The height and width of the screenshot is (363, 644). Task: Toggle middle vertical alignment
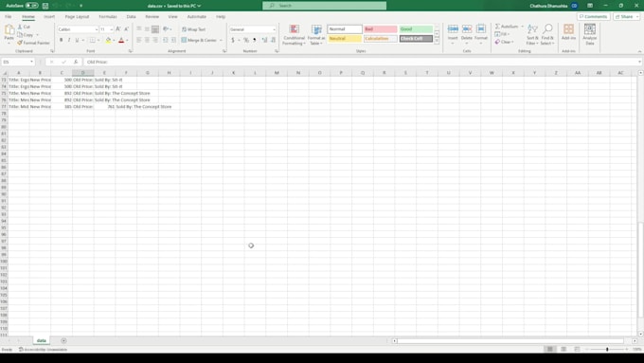(x=147, y=29)
